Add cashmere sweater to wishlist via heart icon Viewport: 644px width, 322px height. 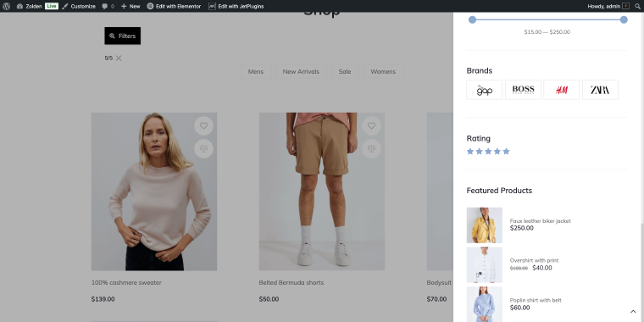pos(203,125)
